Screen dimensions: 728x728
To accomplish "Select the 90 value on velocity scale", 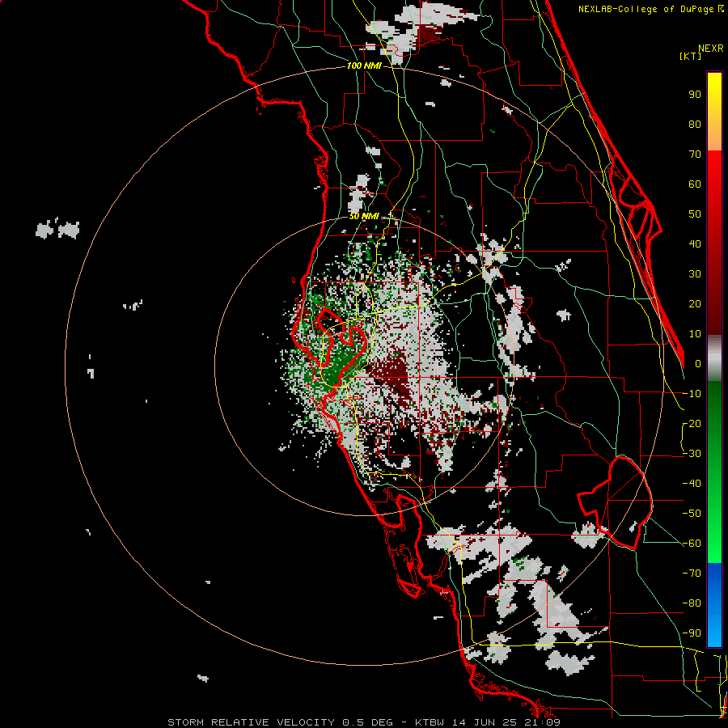I will tap(695, 95).
